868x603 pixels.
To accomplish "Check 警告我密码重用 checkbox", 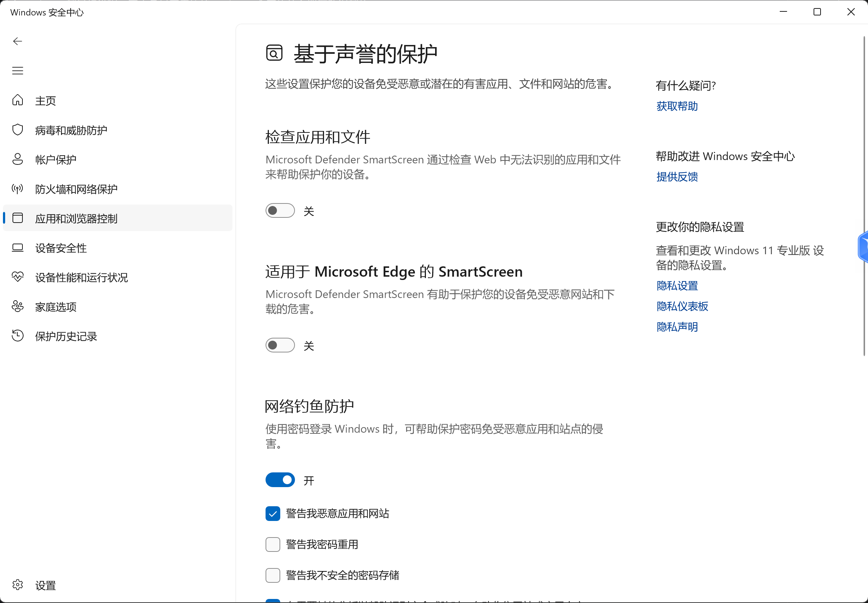I will [x=273, y=545].
